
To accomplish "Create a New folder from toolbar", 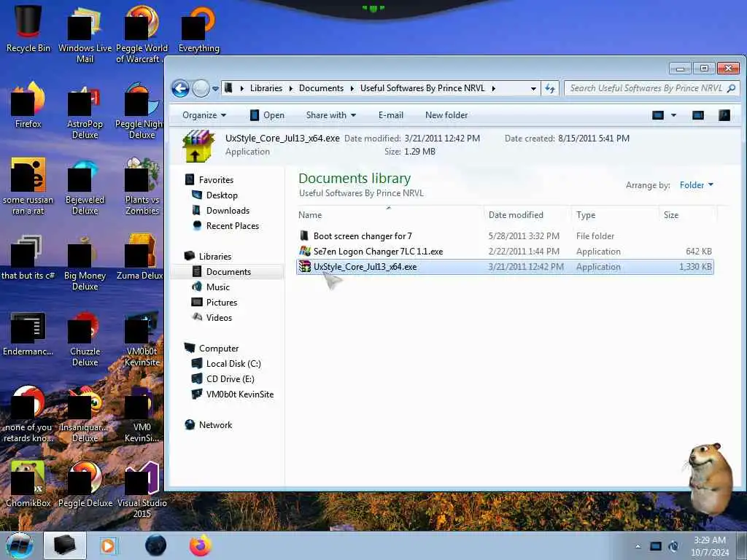I will click(x=446, y=115).
